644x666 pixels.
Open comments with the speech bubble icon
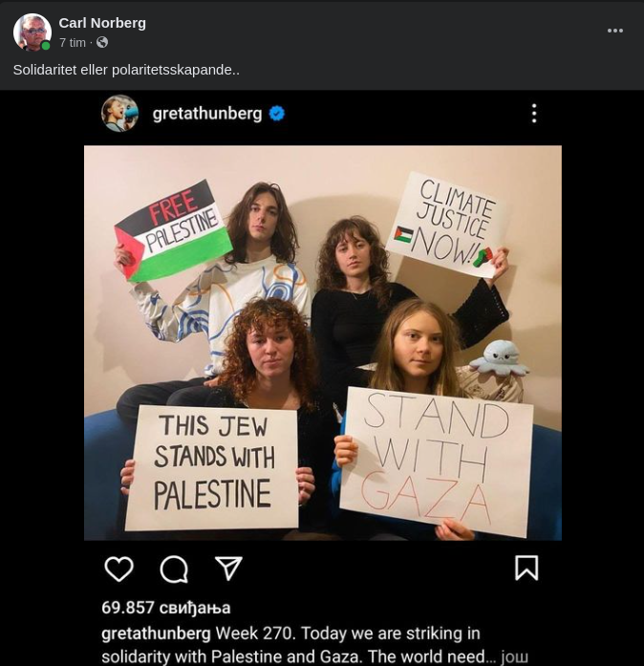pyautogui.click(x=174, y=569)
